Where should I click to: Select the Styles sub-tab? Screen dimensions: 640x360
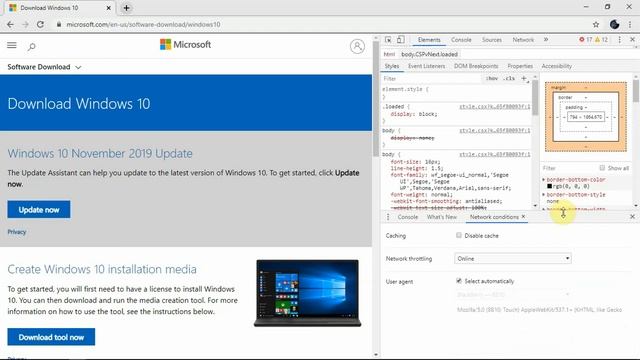pos(392,66)
